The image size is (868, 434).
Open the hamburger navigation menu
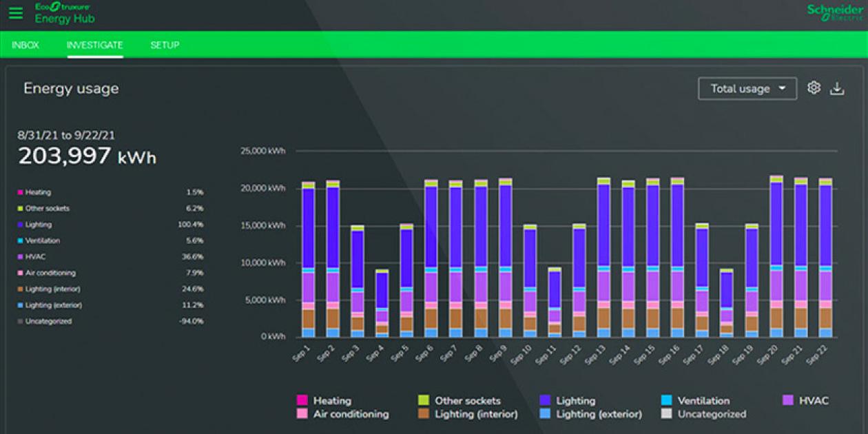coord(16,13)
